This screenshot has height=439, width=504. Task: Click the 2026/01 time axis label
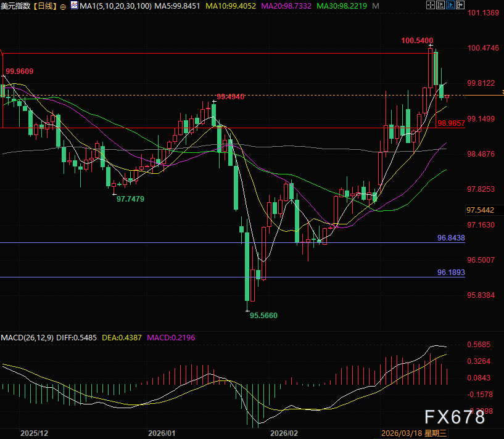tap(162, 433)
